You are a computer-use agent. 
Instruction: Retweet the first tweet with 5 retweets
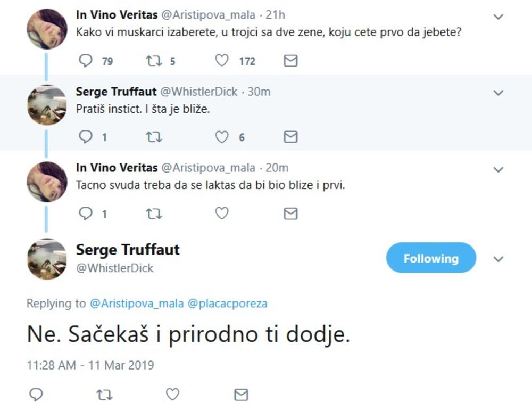pos(153,61)
